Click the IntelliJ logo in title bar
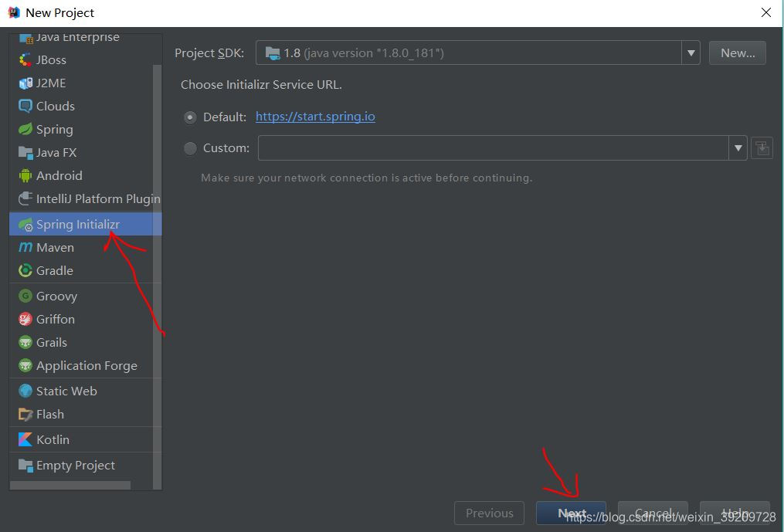 tap(13, 12)
